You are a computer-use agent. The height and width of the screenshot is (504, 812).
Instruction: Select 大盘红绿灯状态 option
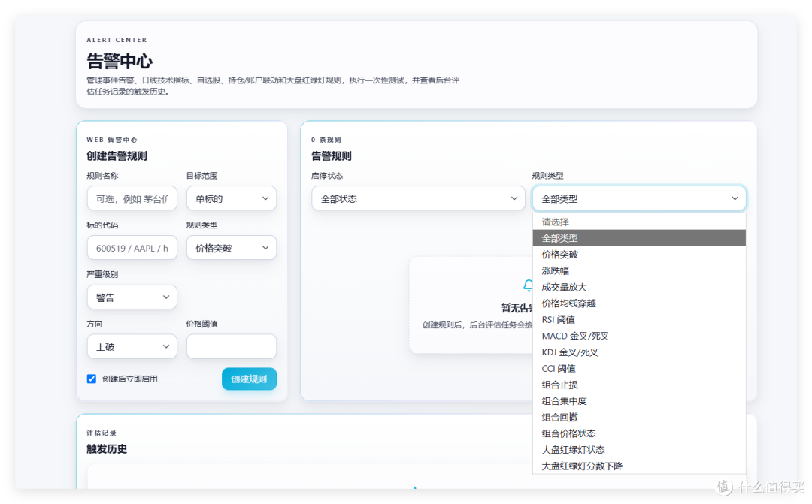tap(639, 450)
